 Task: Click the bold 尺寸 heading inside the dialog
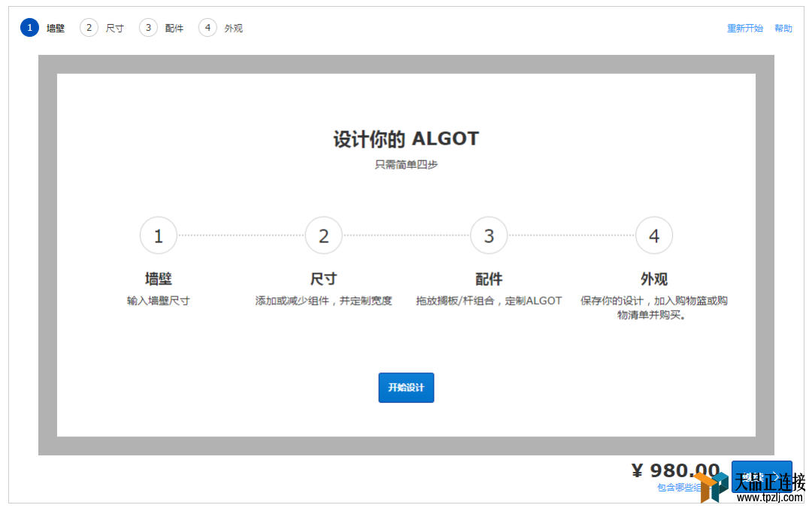coord(323,279)
